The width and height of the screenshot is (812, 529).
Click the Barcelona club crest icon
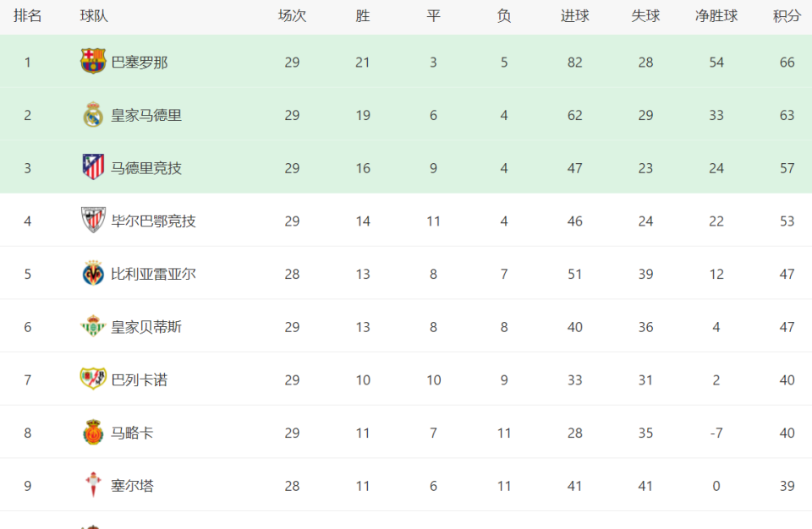93,62
